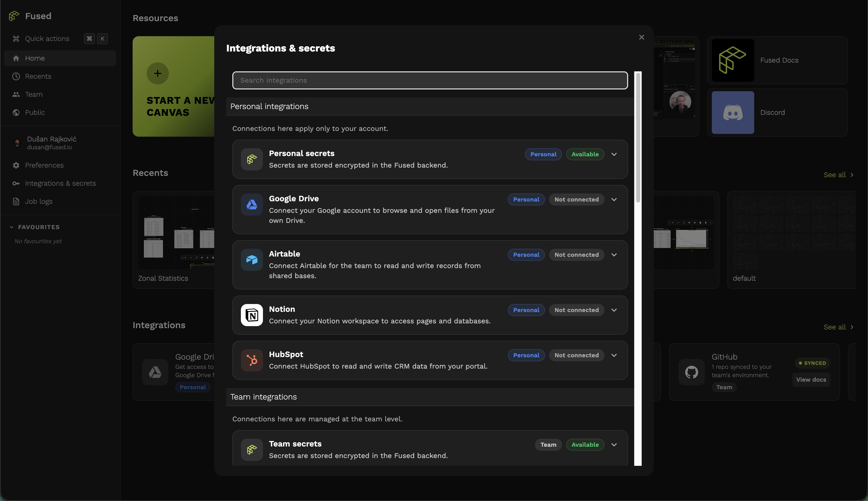868x501 pixels.
Task: Click View docs button on GitHub card
Action: click(x=811, y=380)
